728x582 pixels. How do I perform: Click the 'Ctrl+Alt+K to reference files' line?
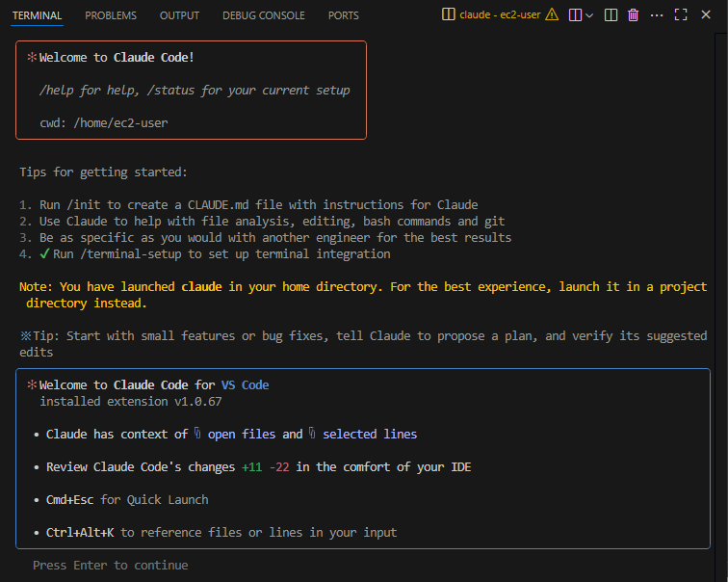click(x=221, y=532)
